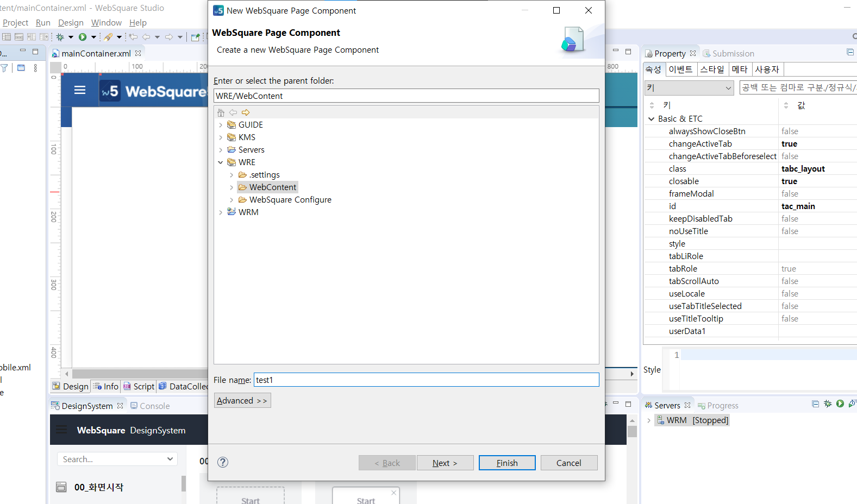
Task: Click the hamburger menu icon in WebSquare header
Action: coord(80,90)
